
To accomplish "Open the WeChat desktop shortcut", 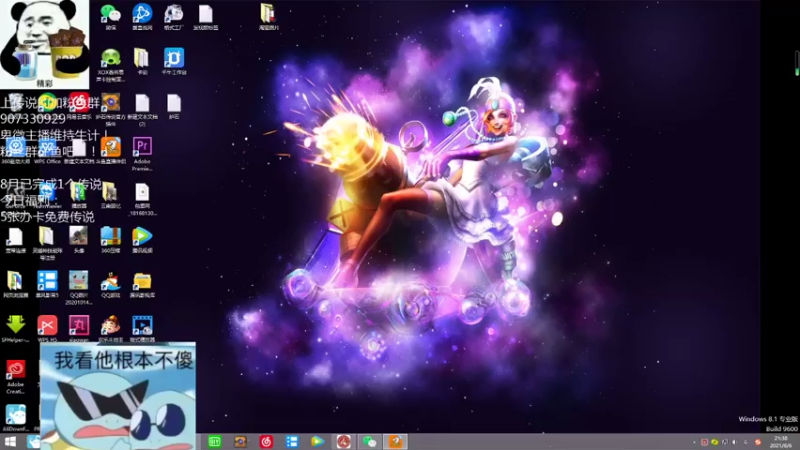I will pos(110,17).
